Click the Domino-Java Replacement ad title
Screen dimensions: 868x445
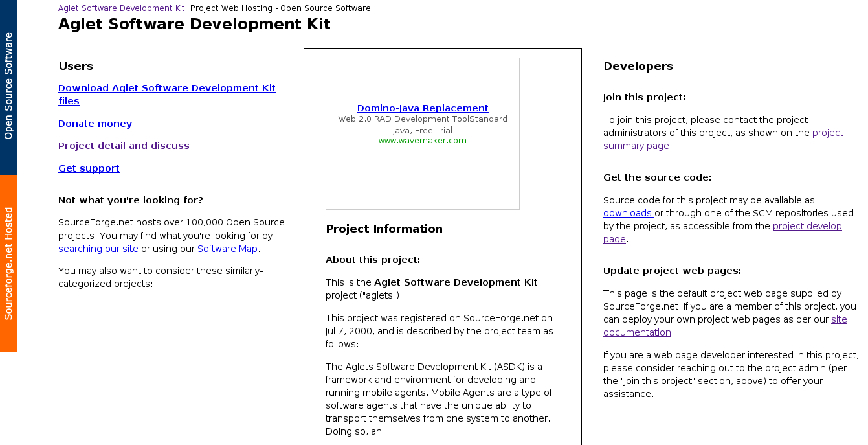(423, 108)
